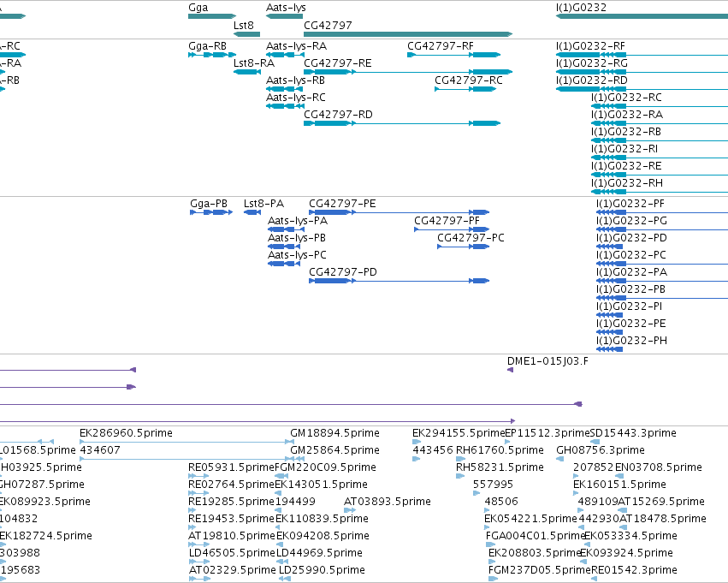Click protein Aats-lys-PA
This screenshot has width=728, height=583.
coord(284,229)
